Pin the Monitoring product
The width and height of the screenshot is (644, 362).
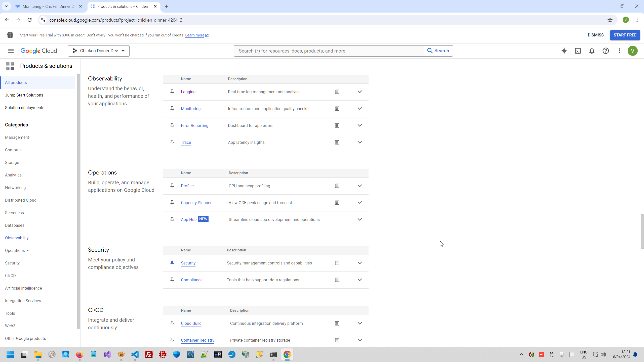click(x=172, y=109)
